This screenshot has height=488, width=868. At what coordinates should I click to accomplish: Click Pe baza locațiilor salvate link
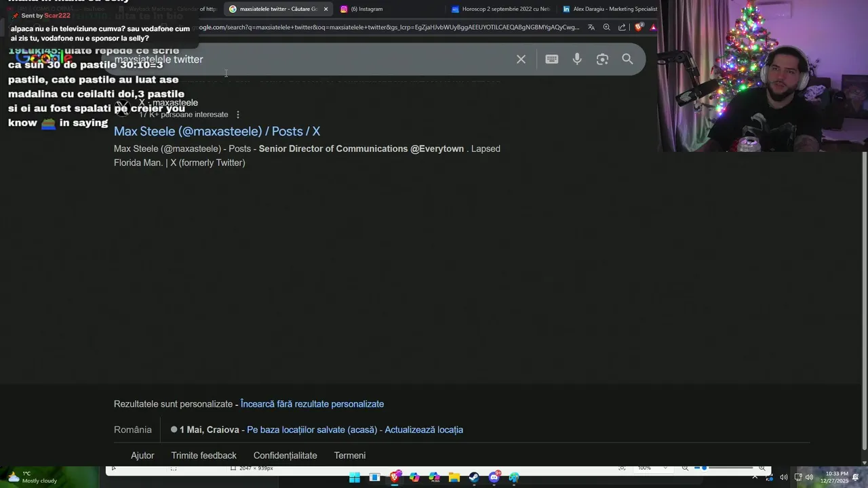[312, 430]
